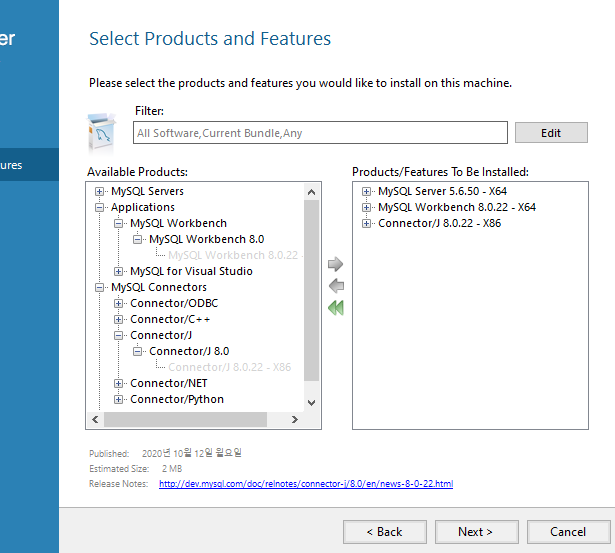The width and height of the screenshot is (615, 553).
Task: Select the greyed MySQL Workbench 8.0.22 item
Action: 235,255
